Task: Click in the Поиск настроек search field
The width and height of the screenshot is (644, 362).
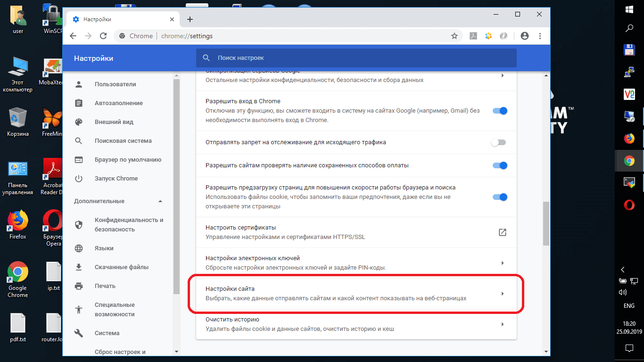Action: (356, 58)
